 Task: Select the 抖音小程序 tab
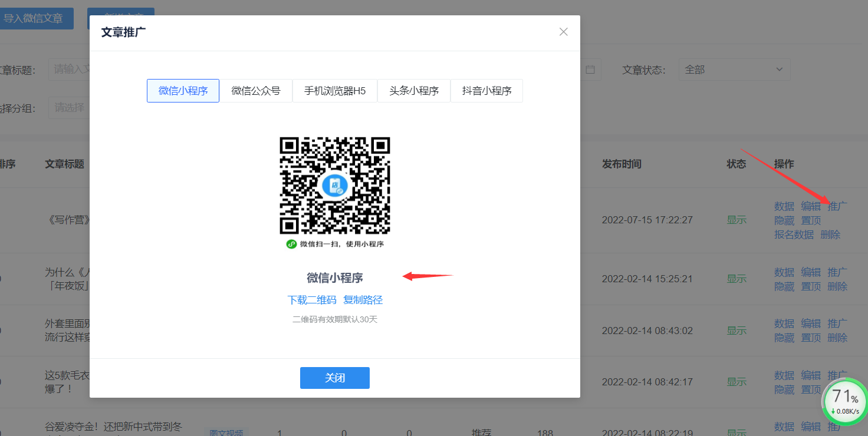[486, 91]
